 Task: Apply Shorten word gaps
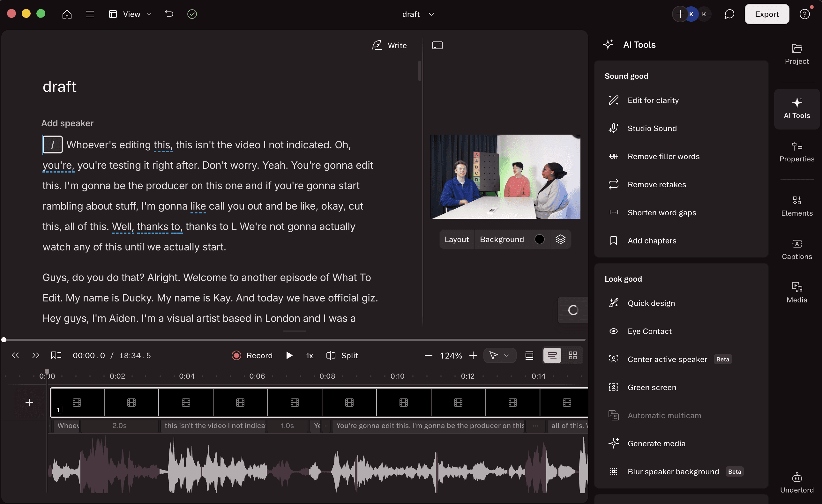[662, 212]
